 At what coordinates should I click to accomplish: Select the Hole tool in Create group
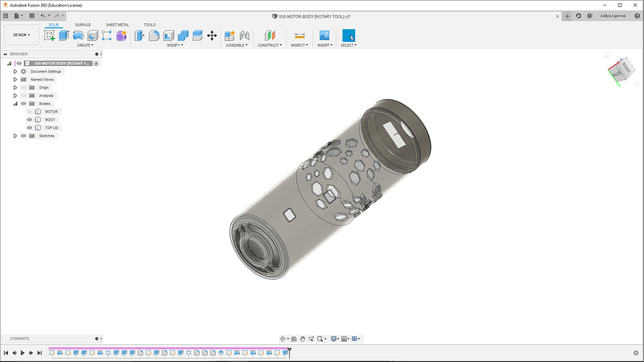pos(93,35)
